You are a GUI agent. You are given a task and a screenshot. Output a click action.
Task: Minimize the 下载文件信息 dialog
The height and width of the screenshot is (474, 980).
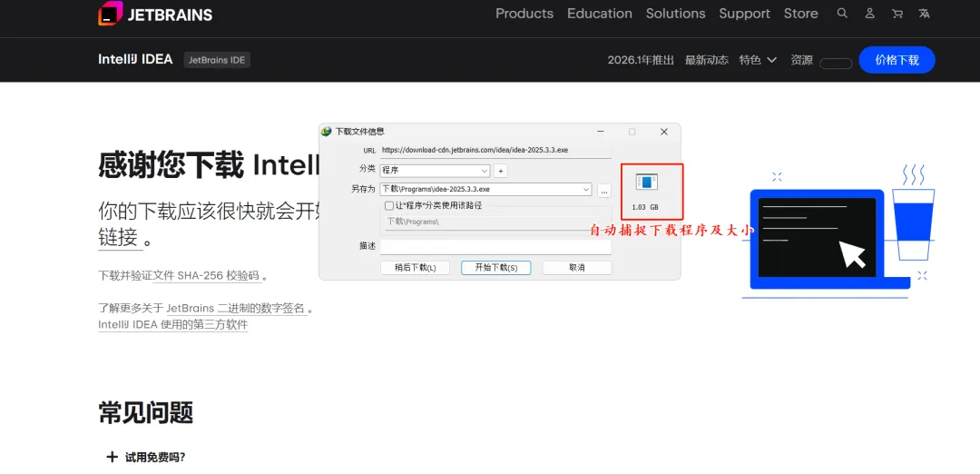tap(600, 132)
